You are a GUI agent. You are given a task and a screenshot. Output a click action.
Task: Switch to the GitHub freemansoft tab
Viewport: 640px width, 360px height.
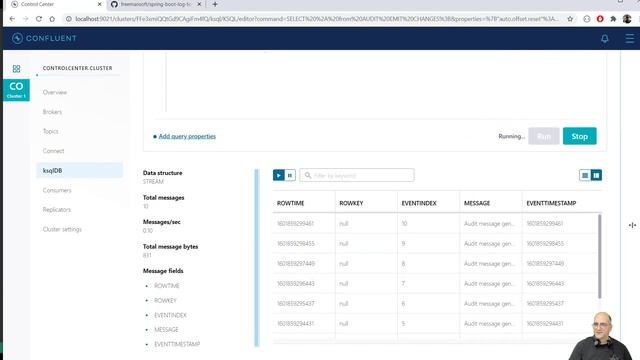tap(157, 4)
